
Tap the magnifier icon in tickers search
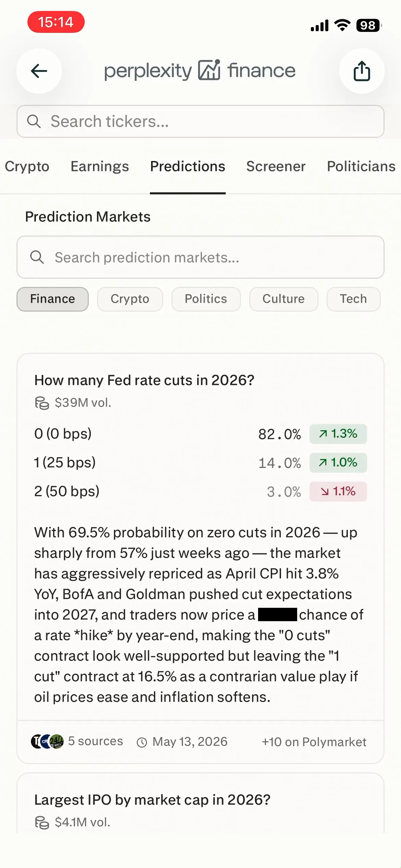coord(34,121)
